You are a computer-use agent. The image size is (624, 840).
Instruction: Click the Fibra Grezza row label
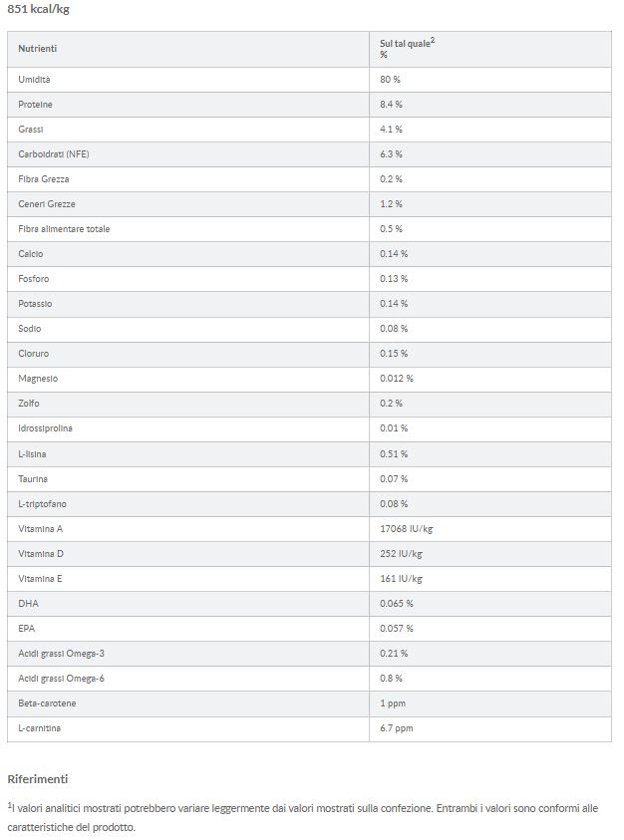(x=44, y=178)
